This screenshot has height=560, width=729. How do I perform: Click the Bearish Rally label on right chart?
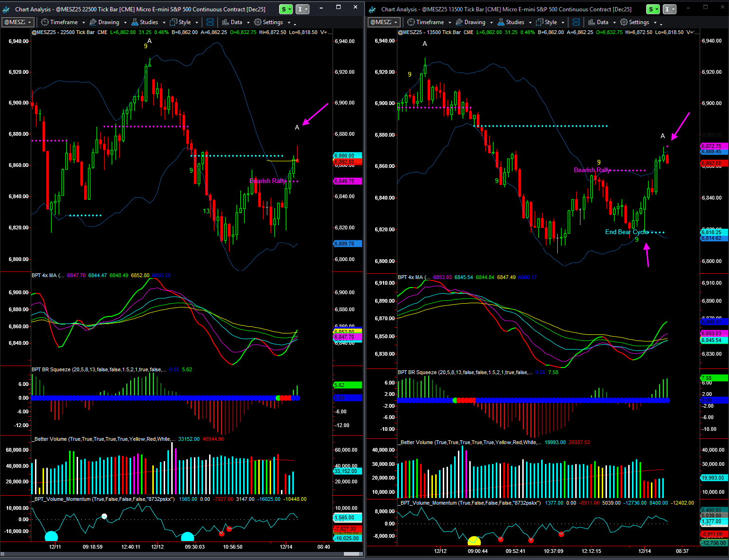tap(592, 170)
